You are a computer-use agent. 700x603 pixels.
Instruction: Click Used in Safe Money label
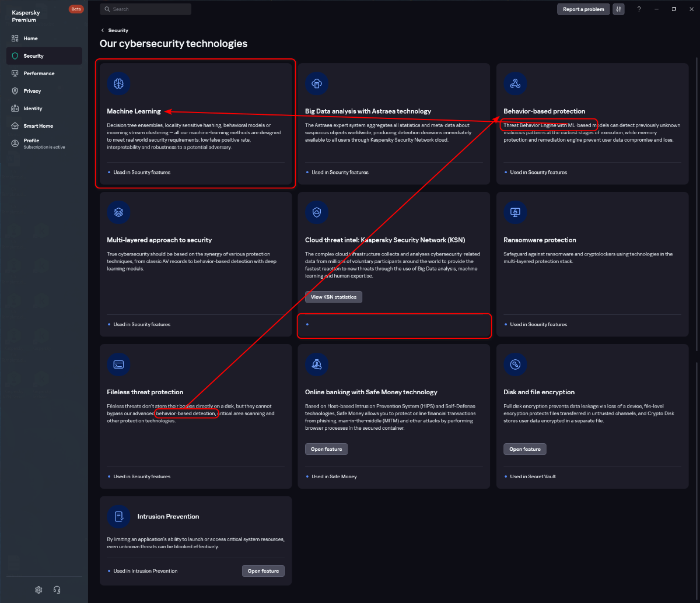(334, 476)
